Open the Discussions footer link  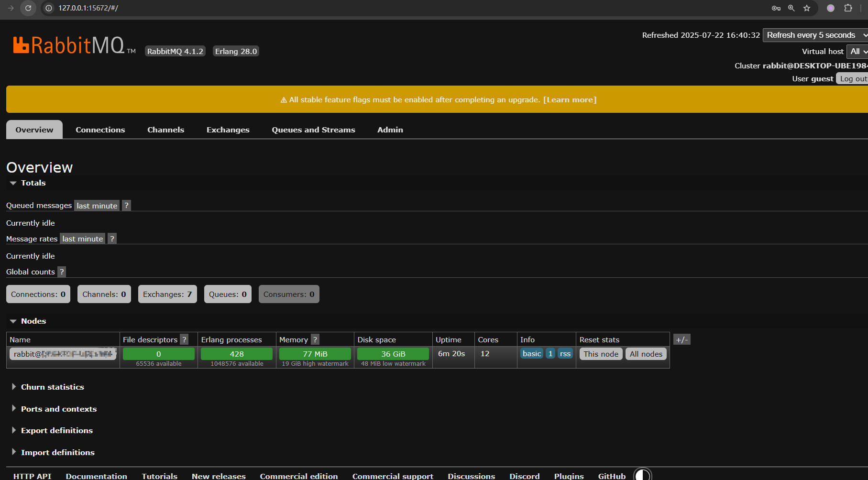tap(472, 476)
